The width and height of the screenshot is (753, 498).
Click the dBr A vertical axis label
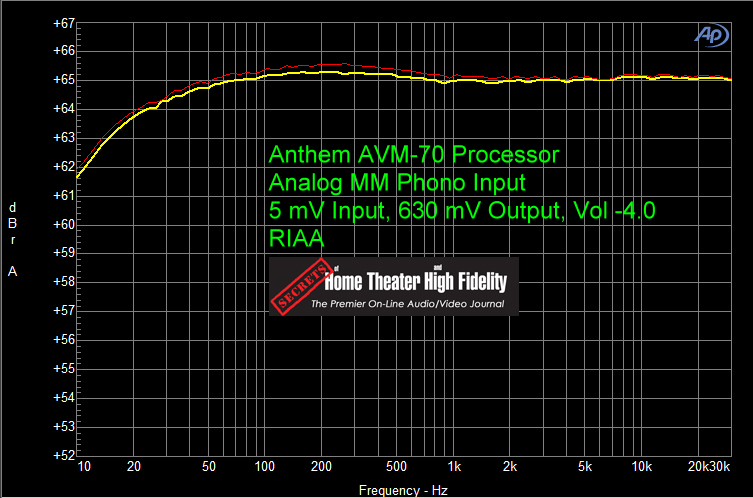[x=12, y=239]
